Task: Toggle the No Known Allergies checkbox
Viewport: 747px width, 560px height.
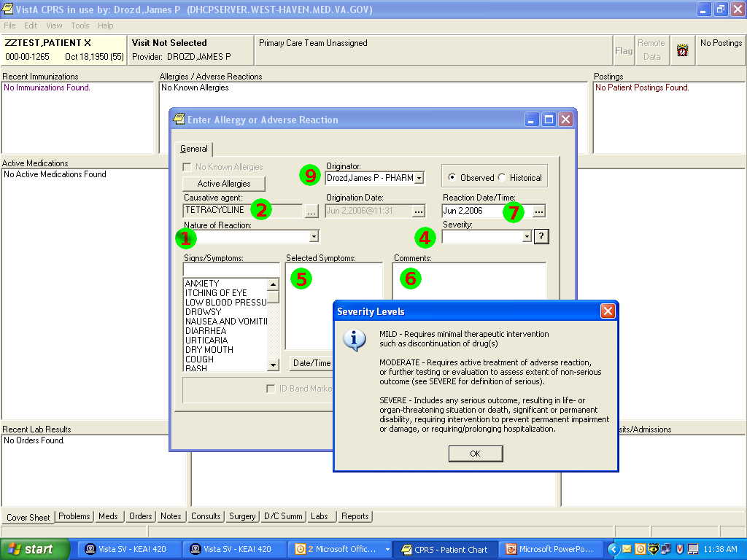Action: 189,167
